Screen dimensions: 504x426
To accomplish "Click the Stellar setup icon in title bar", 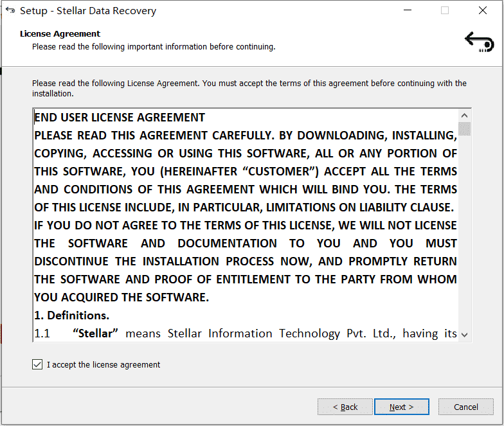I will tap(10, 10).
